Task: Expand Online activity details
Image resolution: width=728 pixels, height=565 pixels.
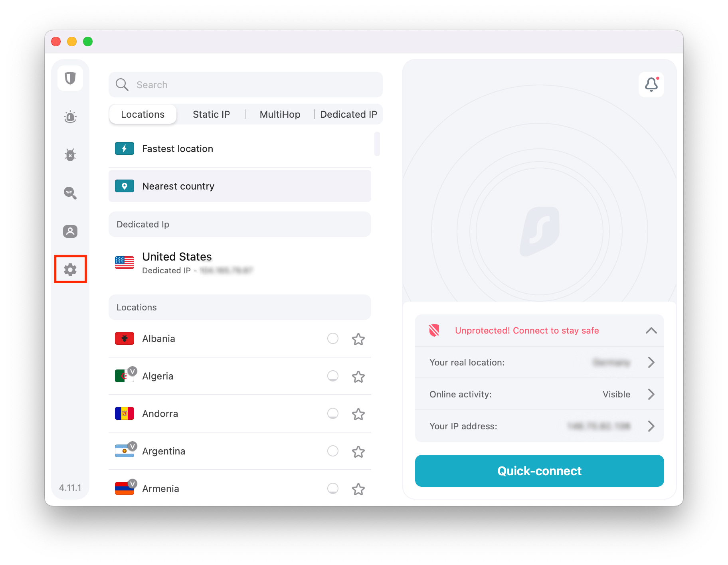Action: [x=651, y=394]
